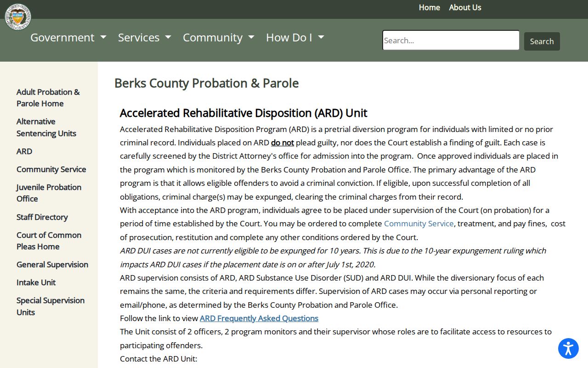Click the Berks County seal logo

coord(18,17)
